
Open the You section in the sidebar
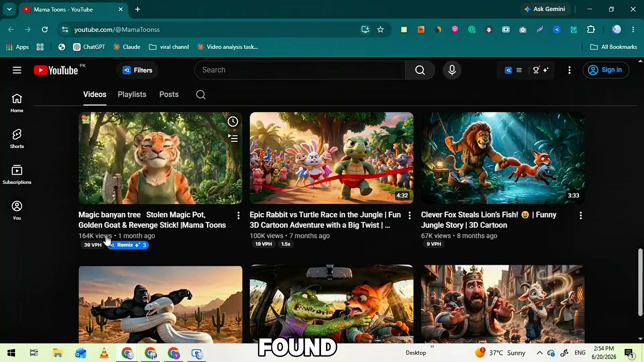[x=17, y=211]
